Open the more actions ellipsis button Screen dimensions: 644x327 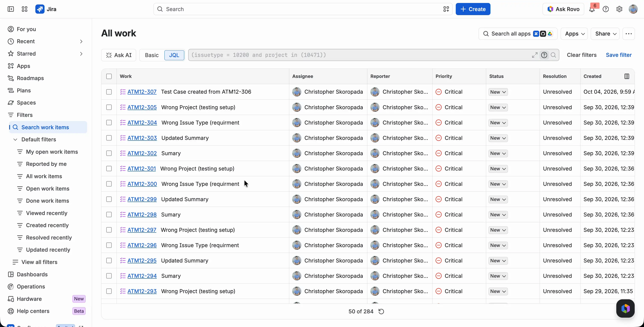point(628,34)
